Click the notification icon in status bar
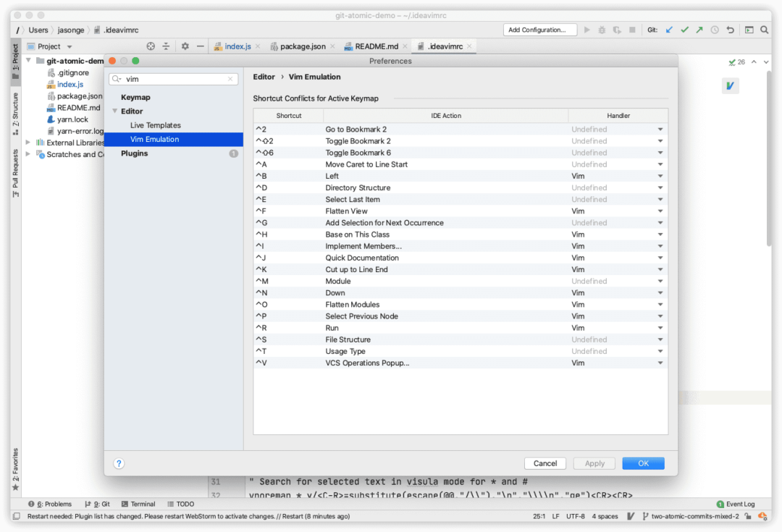782x532 pixels. pyautogui.click(x=762, y=516)
